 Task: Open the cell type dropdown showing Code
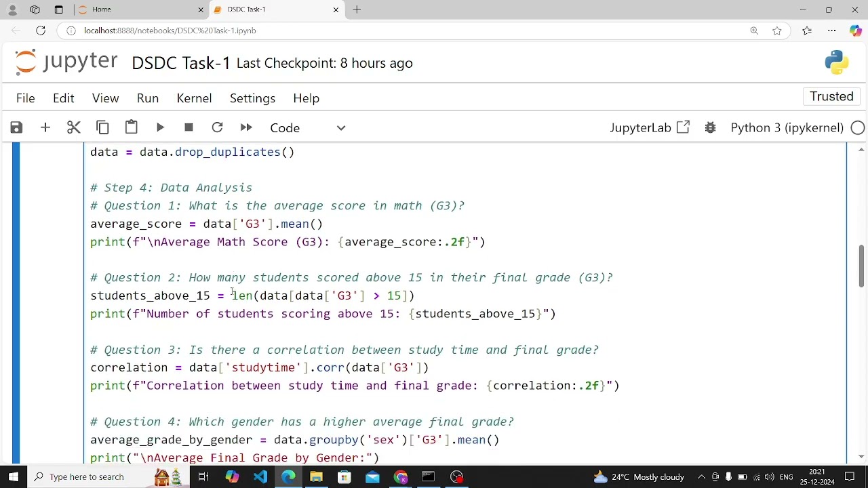pos(309,128)
